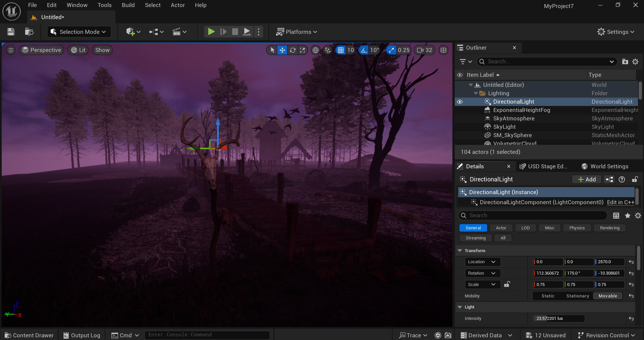This screenshot has width=644, height=340.
Task: Collapse the Lighting folder in the Outliner
Action: click(x=476, y=93)
